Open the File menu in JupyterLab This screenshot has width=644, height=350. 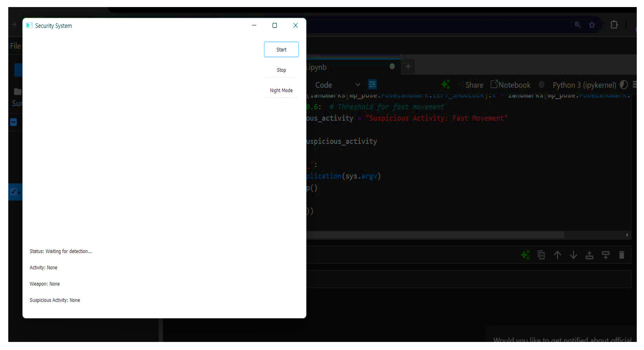click(x=16, y=46)
